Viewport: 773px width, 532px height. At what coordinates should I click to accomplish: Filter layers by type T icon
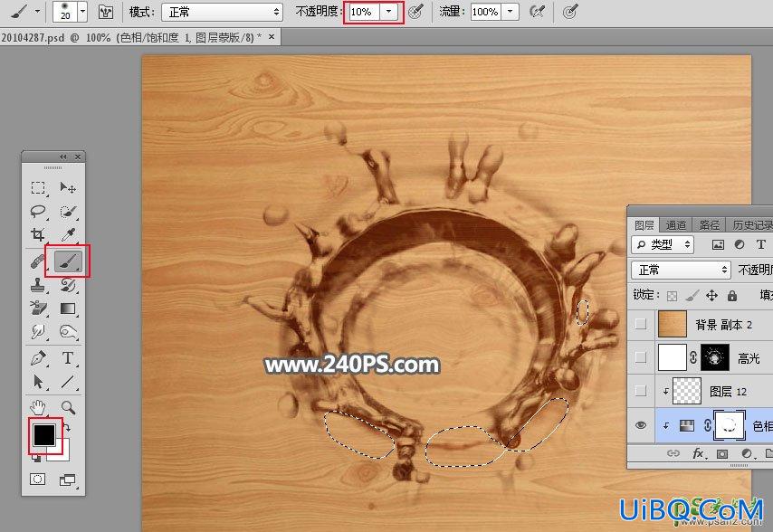(x=760, y=244)
